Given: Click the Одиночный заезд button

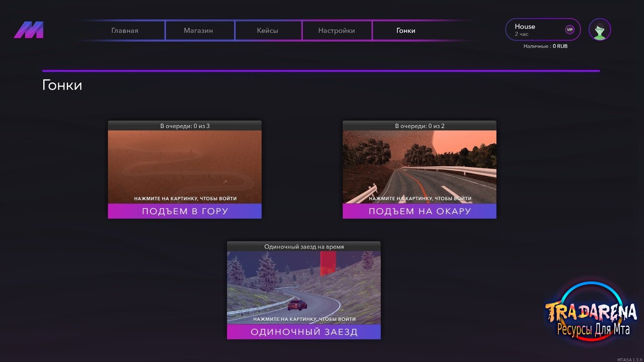Looking at the screenshot, I should [304, 332].
